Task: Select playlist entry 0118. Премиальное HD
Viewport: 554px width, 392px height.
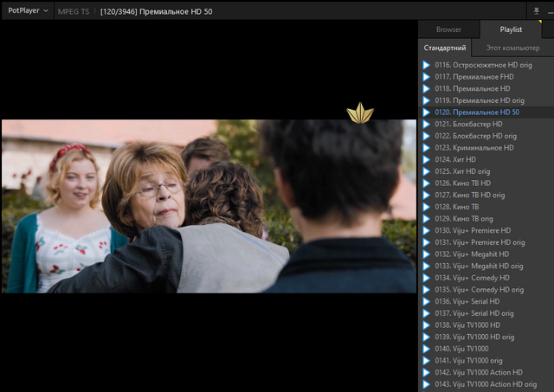Action: click(486, 88)
